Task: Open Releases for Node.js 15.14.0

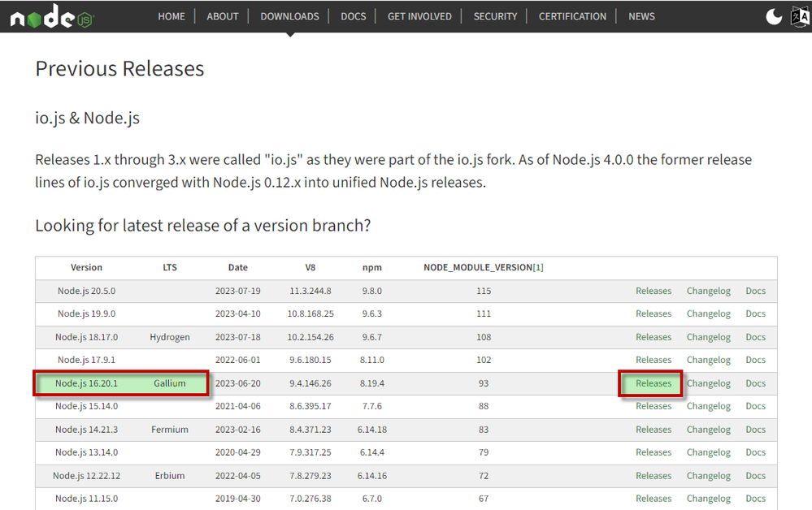Action: [x=654, y=406]
